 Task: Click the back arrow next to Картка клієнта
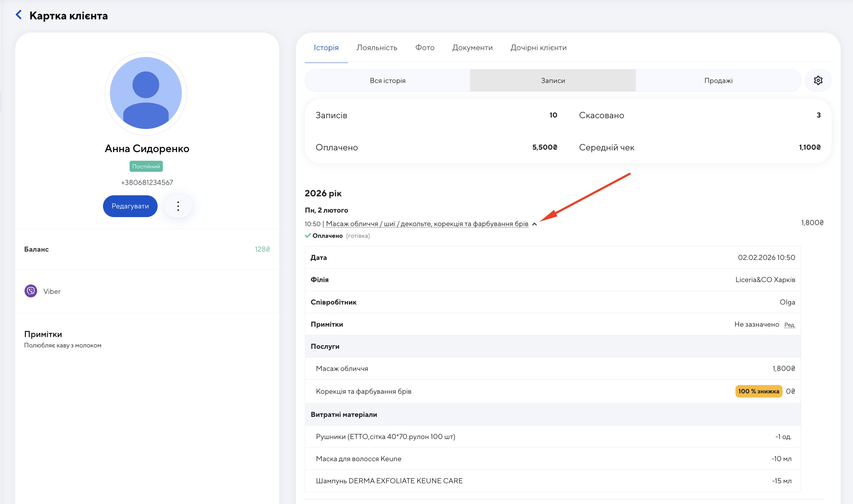click(19, 15)
